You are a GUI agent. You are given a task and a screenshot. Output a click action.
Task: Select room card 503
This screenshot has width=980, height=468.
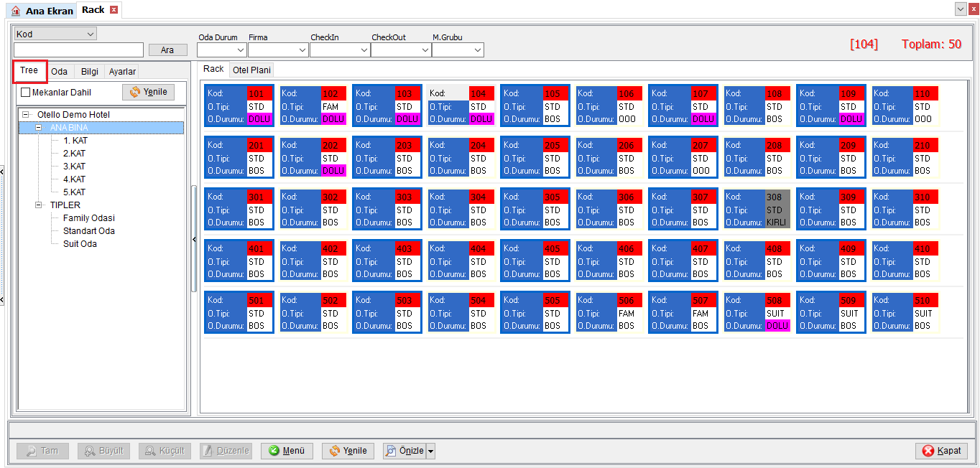click(387, 312)
